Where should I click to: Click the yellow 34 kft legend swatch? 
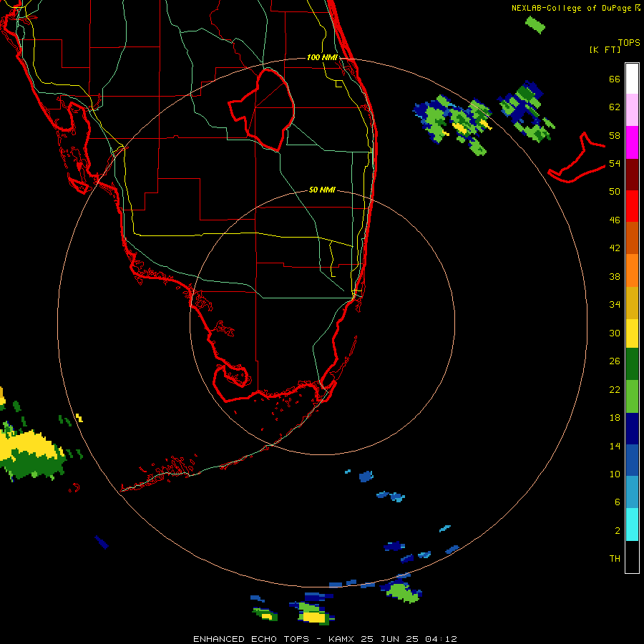(632, 333)
